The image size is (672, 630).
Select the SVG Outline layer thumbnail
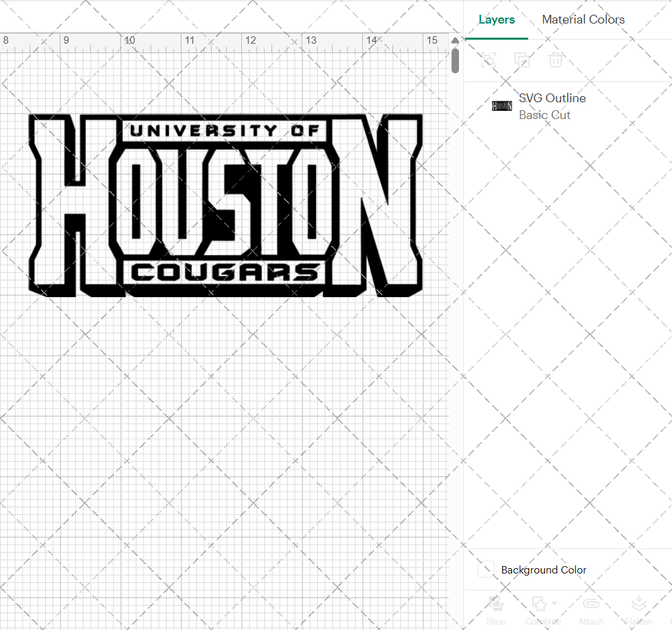coord(502,106)
